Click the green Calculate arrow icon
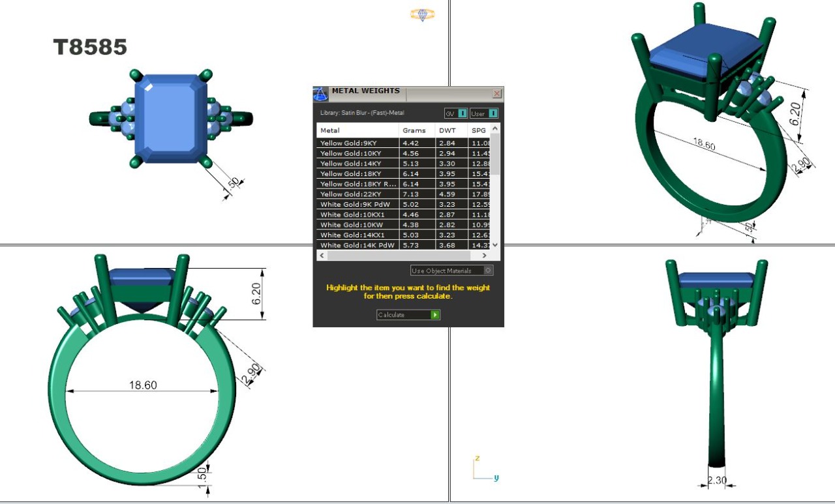This screenshot has height=504, width=835. (435, 315)
